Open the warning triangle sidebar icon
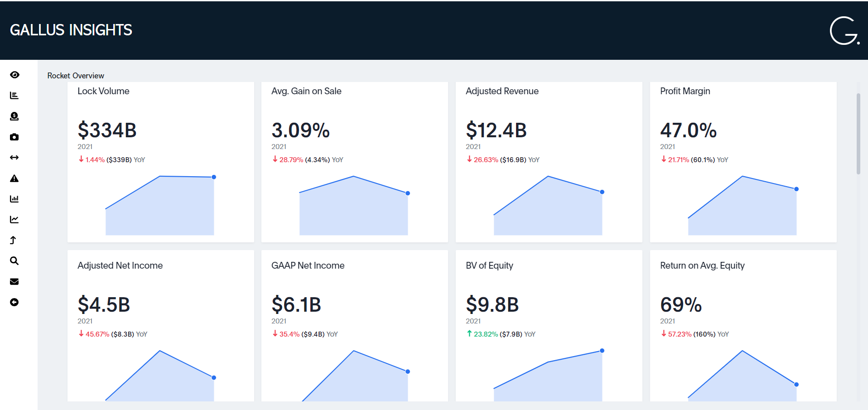The width and height of the screenshot is (868, 410). (14, 178)
